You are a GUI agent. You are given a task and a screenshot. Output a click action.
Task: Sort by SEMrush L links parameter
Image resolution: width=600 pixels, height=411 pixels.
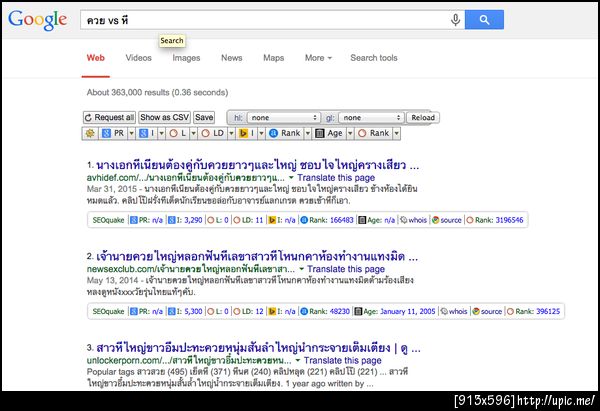pos(178,133)
